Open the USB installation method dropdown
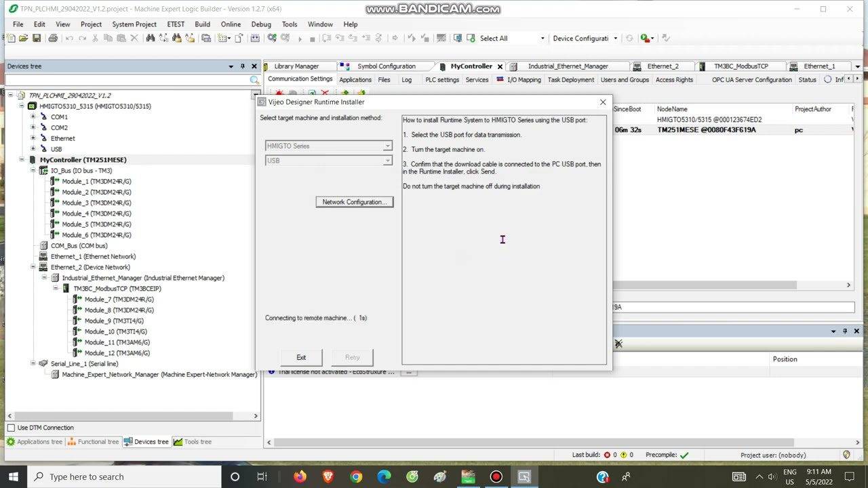Image resolution: width=868 pixels, height=488 pixels. point(387,161)
